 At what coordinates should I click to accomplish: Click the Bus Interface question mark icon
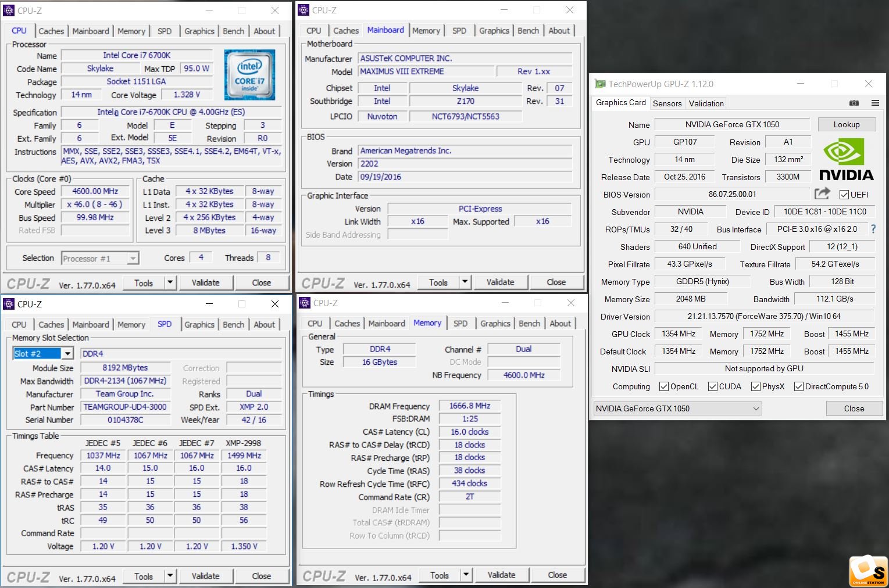click(x=873, y=229)
